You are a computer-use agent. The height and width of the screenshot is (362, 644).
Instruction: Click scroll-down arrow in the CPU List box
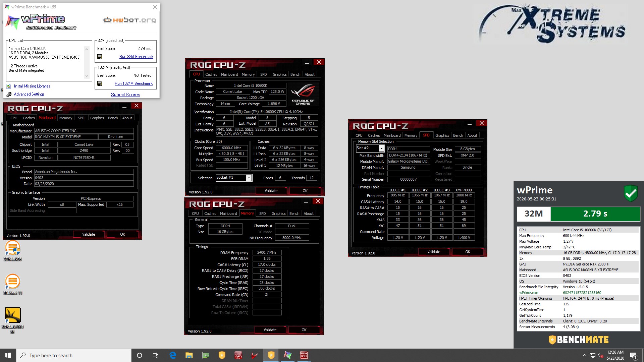coord(87,76)
